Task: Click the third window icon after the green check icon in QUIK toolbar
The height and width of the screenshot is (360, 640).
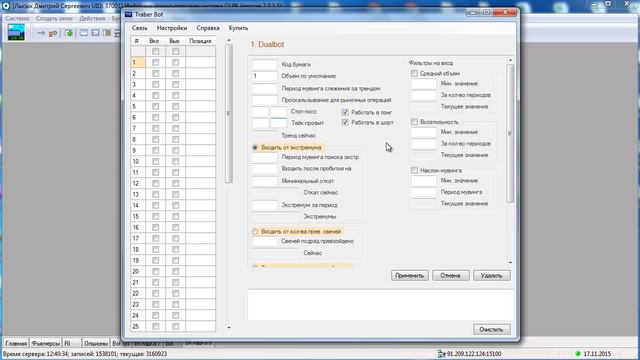Action: (x=107, y=33)
